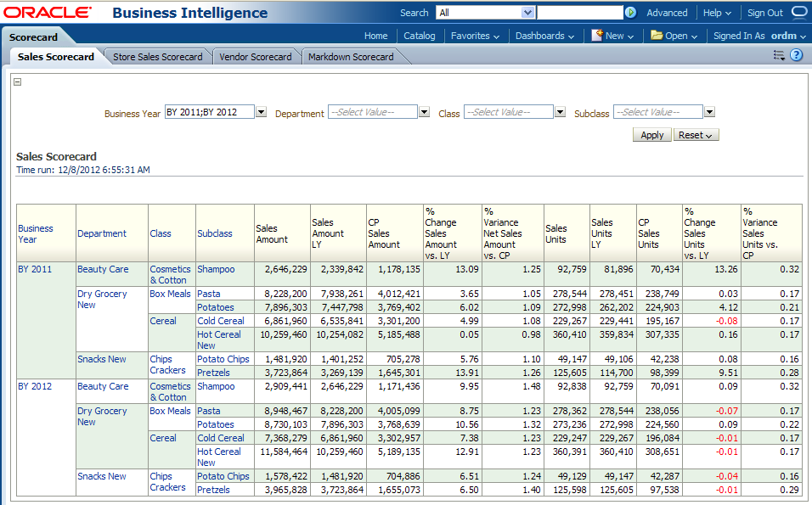The width and height of the screenshot is (812, 505).
Task: Expand the search scope All dropdown
Action: point(527,13)
